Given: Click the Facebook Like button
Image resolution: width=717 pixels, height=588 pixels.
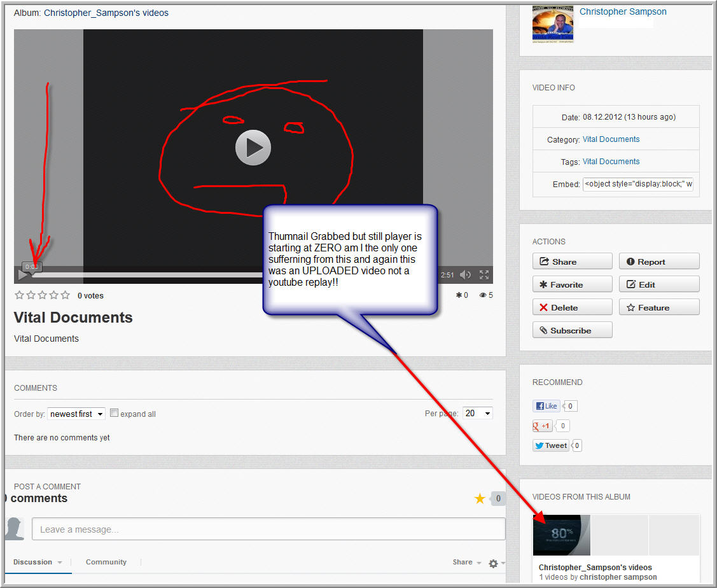Looking at the screenshot, I should coord(546,406).
